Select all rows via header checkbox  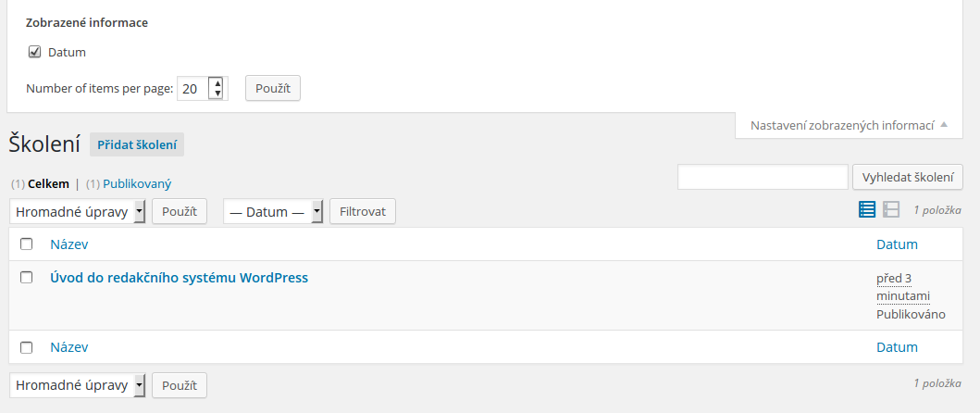[26, 244]
